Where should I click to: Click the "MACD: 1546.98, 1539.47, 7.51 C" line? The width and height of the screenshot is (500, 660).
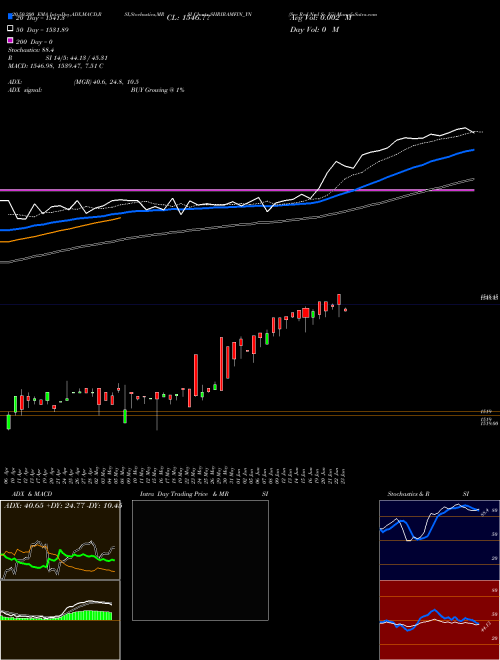(56, 66)
